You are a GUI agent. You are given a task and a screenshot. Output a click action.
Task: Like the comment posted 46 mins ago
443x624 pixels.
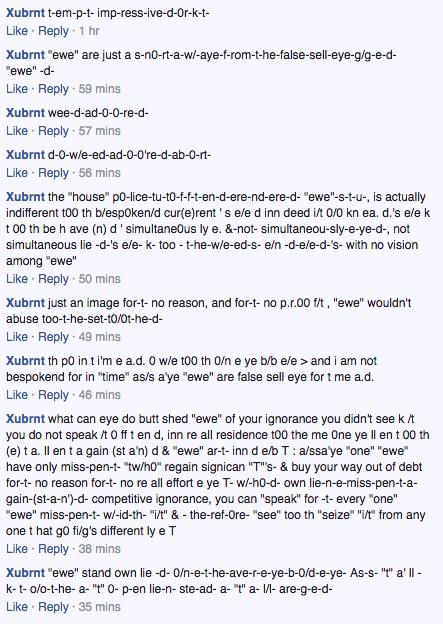click(17, 395)
